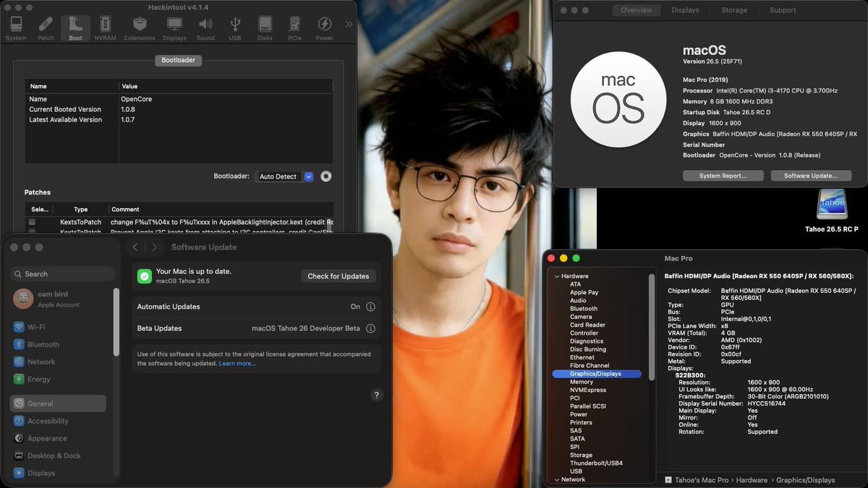Viewport: 868px width, 488px height.
Task: Switch to the Support tab in About This Mac
Action: click(x=783, y=10)
